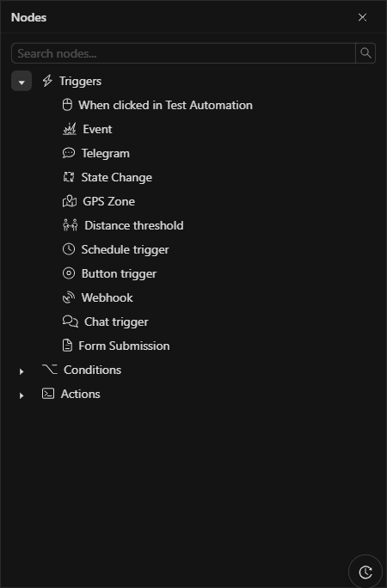Click the Chat trigger bubbles icon
This screenshot has width=387, height=588.
pos(71,322)
